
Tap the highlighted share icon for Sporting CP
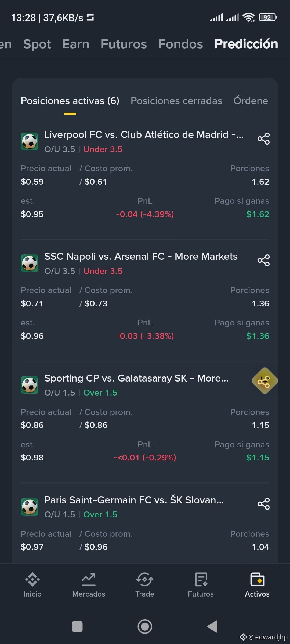click(x=264, y=381)
